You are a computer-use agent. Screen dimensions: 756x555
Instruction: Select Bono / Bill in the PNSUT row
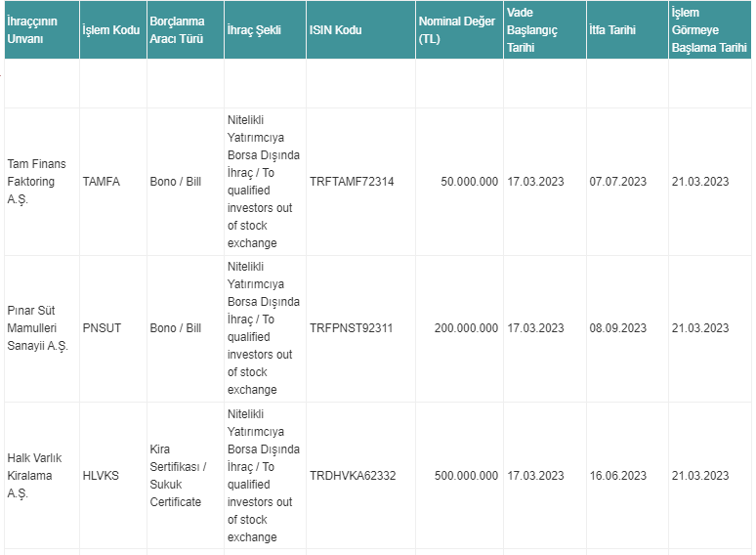(176, 328)
